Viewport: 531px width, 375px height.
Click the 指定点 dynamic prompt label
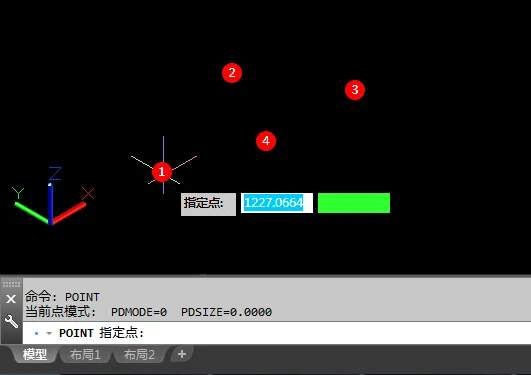point(208,204)
